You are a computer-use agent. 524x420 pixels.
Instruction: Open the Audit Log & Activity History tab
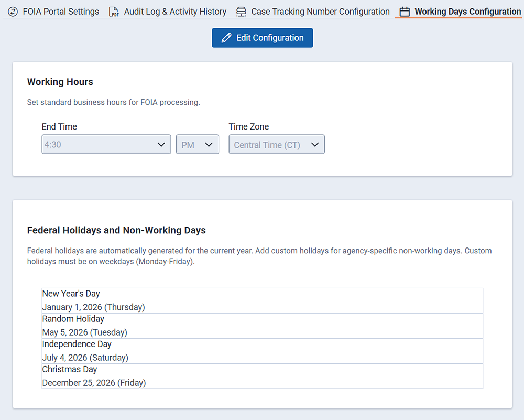174,11
